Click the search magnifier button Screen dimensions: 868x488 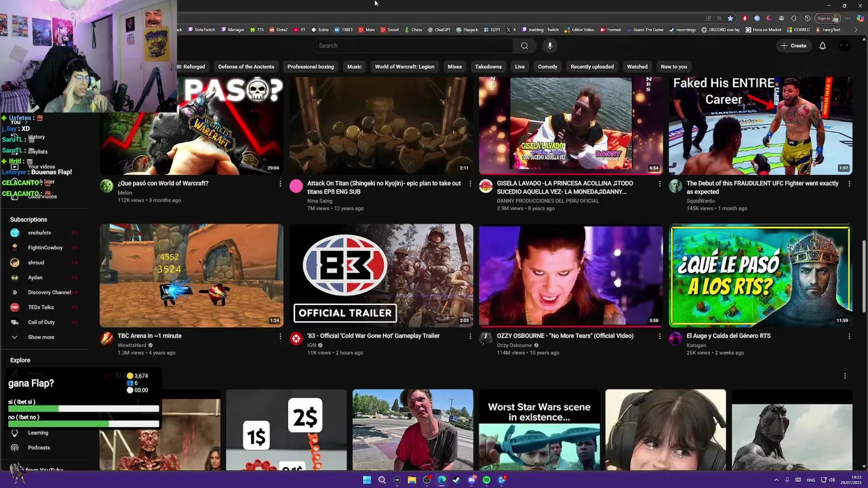click(x=524, y=45)
